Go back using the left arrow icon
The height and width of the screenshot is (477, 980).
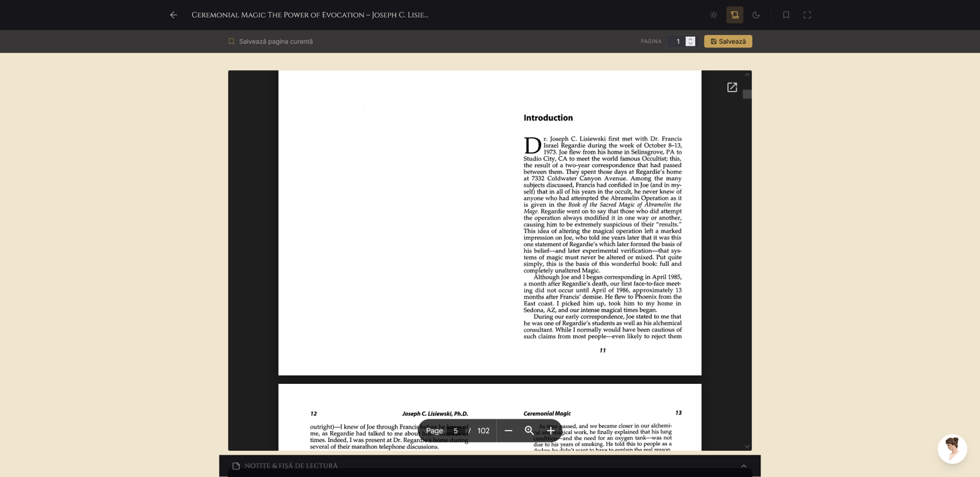[x=174, y=15]
